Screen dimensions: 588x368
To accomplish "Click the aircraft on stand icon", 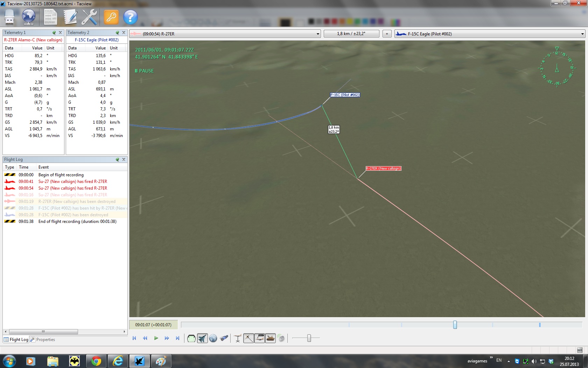I will tap(238, 338).
